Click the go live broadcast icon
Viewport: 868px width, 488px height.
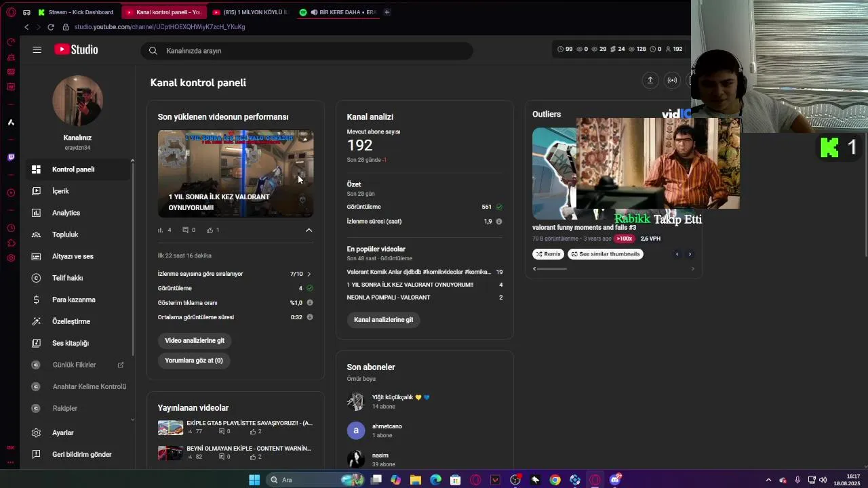(672, 80)
